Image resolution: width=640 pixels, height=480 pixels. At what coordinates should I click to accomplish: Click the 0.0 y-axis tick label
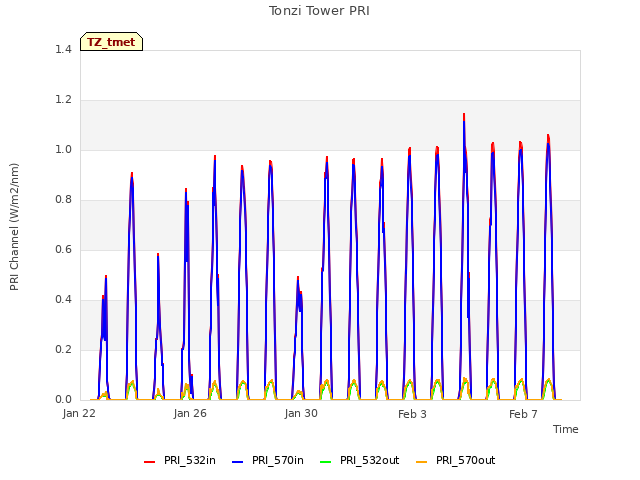point(63,400)
